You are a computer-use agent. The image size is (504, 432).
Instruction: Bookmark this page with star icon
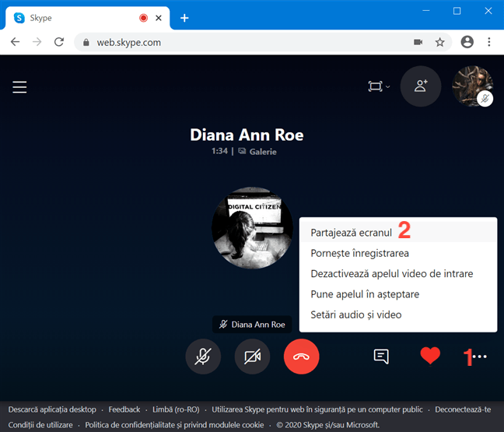439,42
